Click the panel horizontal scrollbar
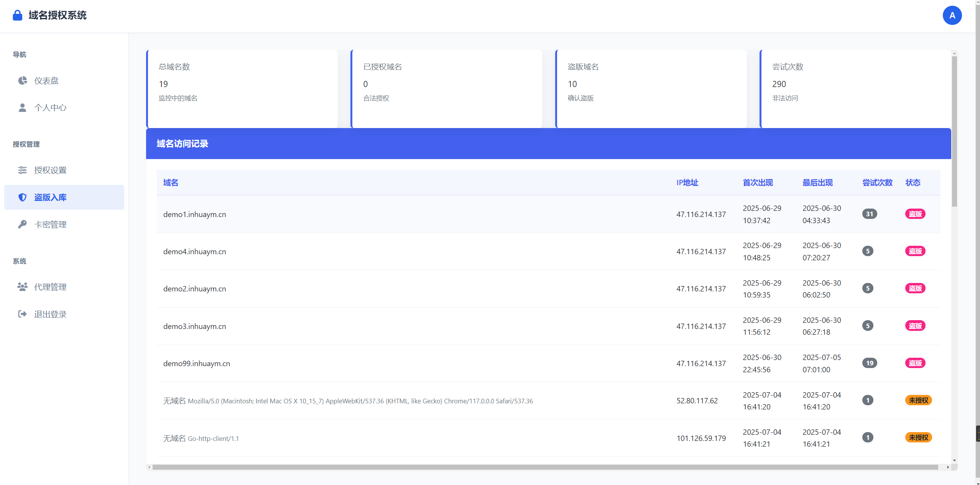The height and width of the screenshot is (485, 980). 545,467
